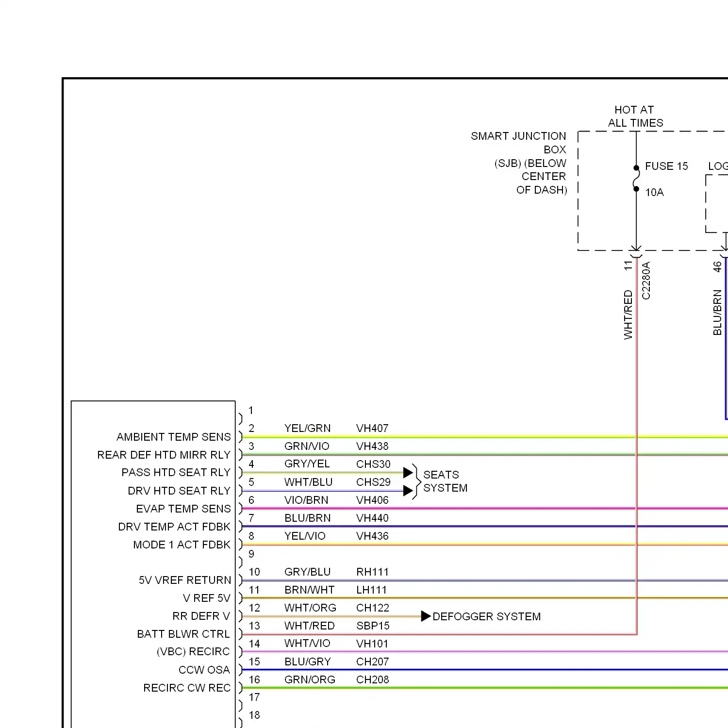The height and width of the screenshot is (728, 728).
Task: Click wire color GRN/ORG text
Action: (x=310, y=679)
